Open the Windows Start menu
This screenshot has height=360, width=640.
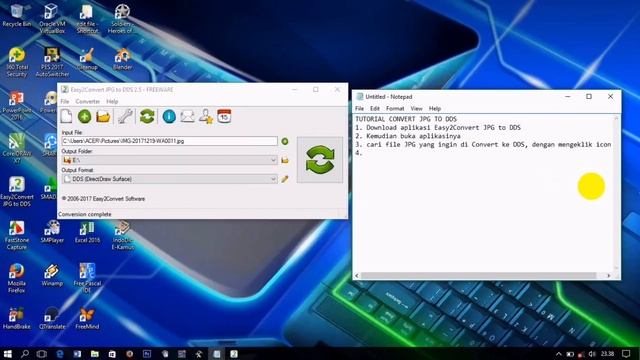[7, 354]
